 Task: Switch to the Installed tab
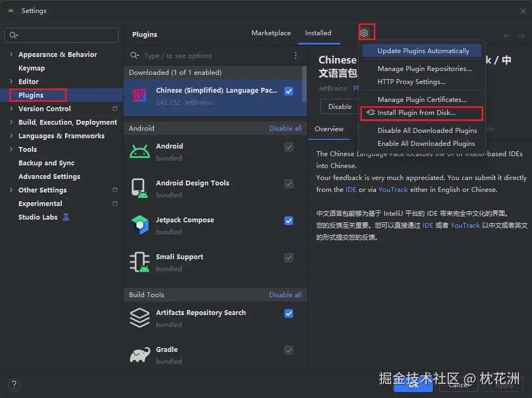click(318, 33)
